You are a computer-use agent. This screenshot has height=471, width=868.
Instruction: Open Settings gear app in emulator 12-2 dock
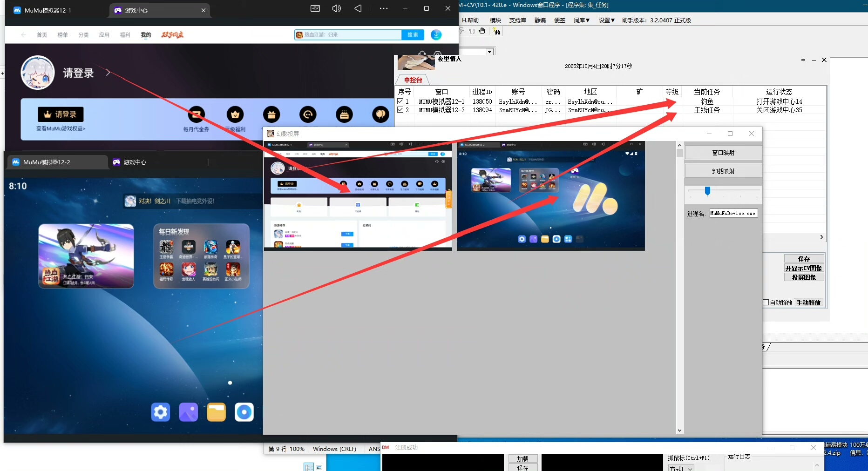[161, 412]
